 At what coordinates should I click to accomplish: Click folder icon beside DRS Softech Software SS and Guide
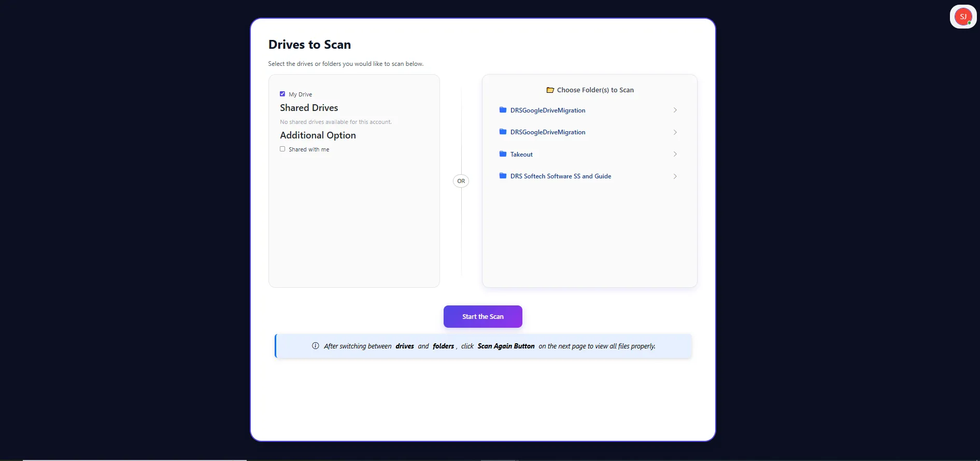503,176
